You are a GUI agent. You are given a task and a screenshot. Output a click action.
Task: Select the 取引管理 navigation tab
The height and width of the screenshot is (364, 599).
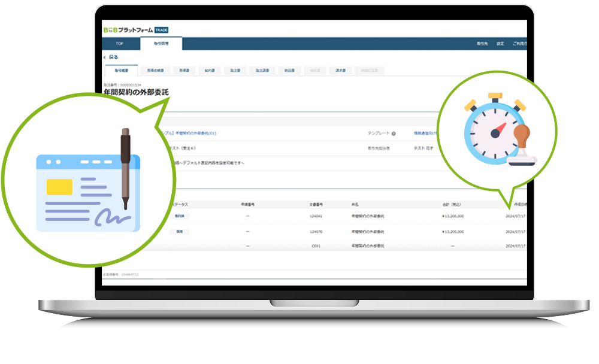click(161, 44)
